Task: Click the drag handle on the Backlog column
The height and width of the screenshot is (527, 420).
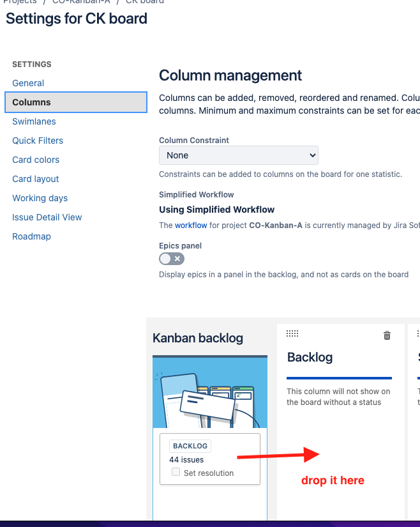Action: coord(292,333)
